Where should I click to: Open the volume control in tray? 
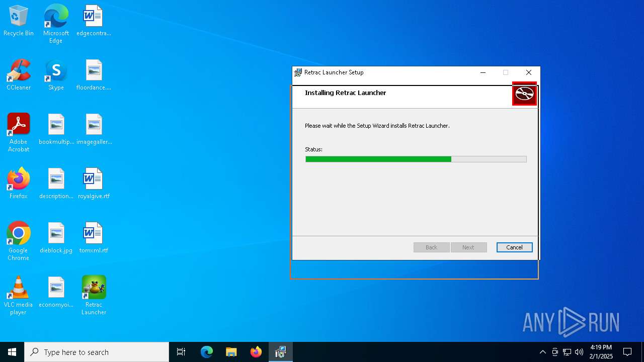pyautogui.click(x=579, y=352)
